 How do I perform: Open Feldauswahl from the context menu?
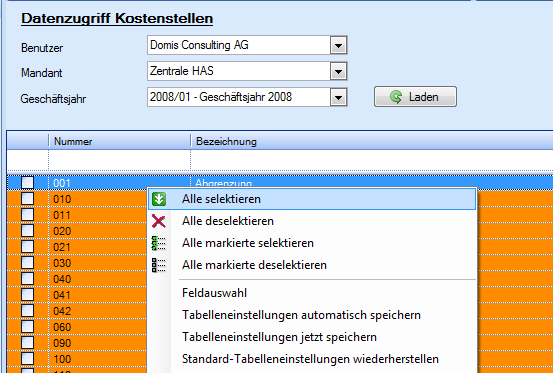(x=312, y=293)
